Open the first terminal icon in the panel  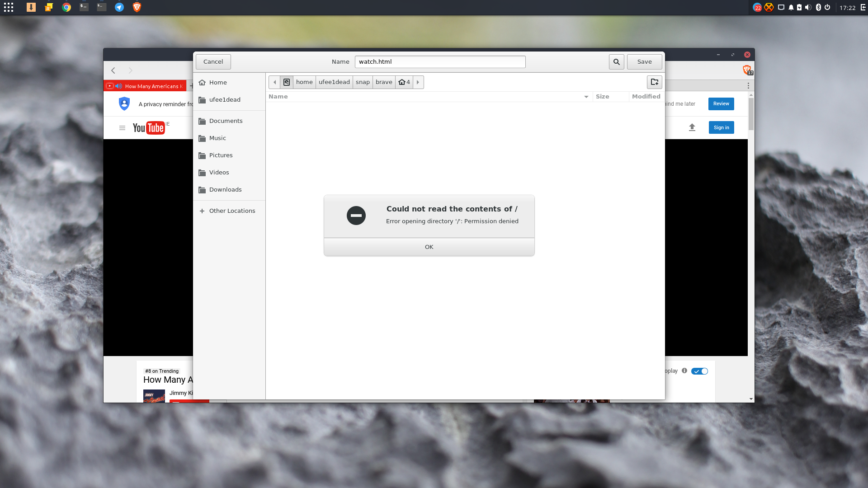(84, 7)
